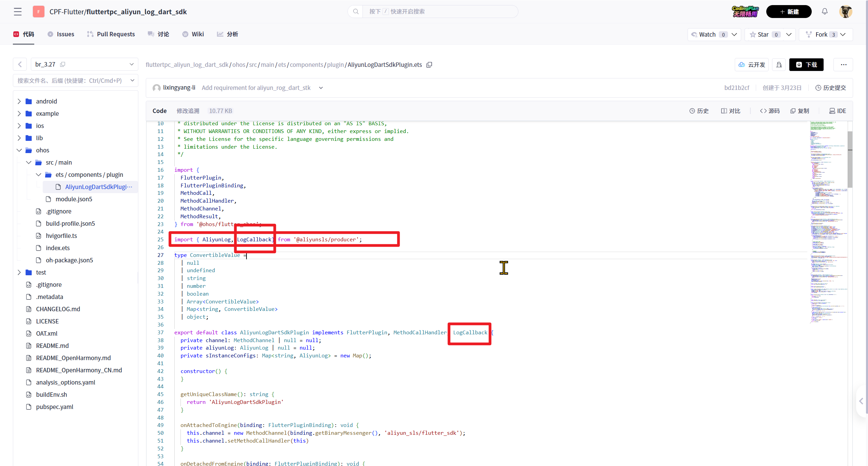Select module.json5 file in tree
This screenshot has width=868, height=466.
(74, 199)
